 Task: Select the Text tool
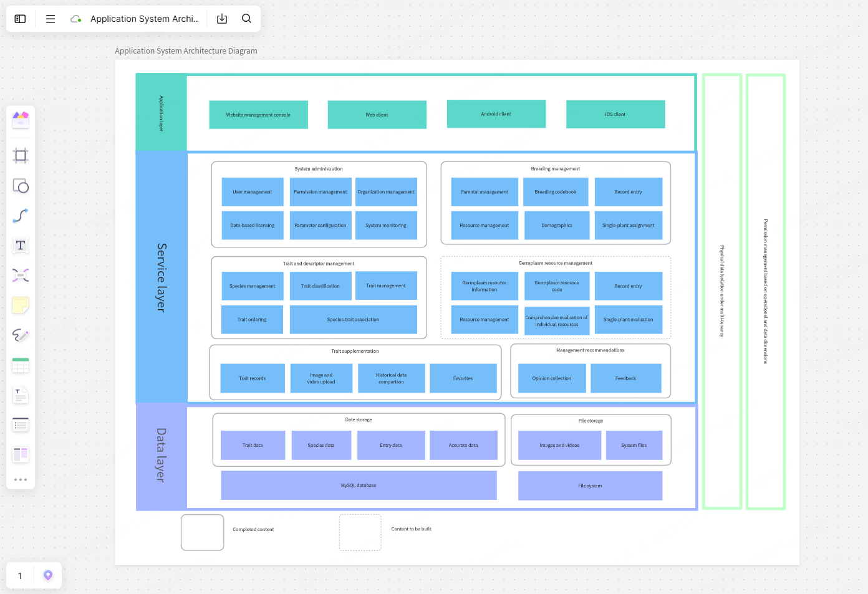(21, 246)
